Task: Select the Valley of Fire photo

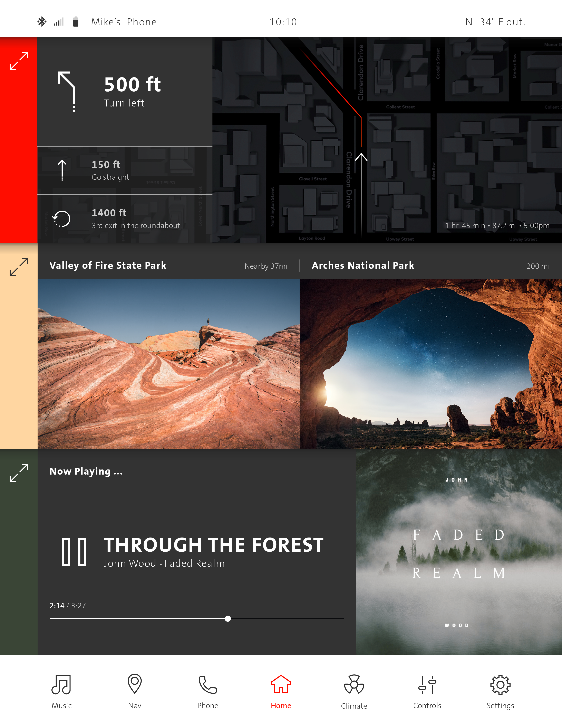Action: [168, 364]
